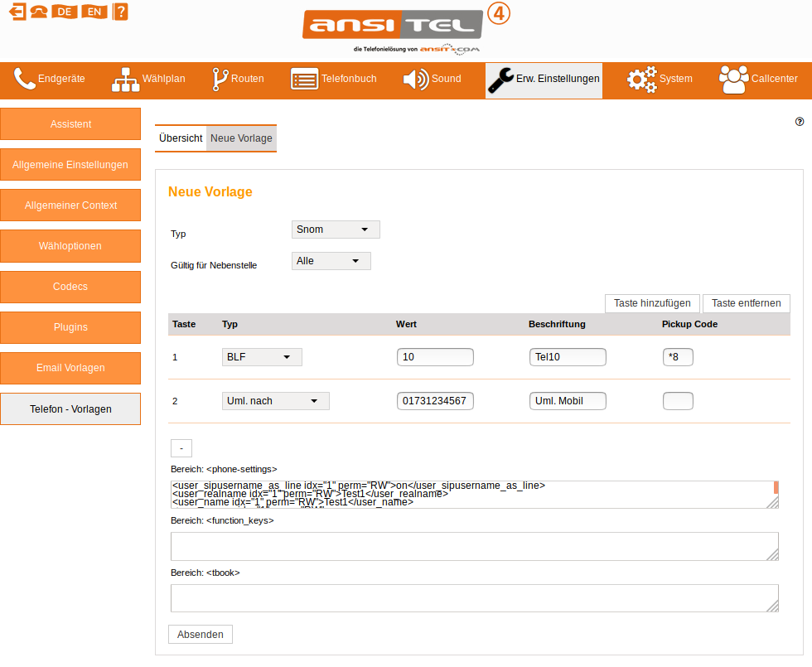The image size is (812, 667).
Task: Switch to the Übersicht tab
Action: (181, 138)
